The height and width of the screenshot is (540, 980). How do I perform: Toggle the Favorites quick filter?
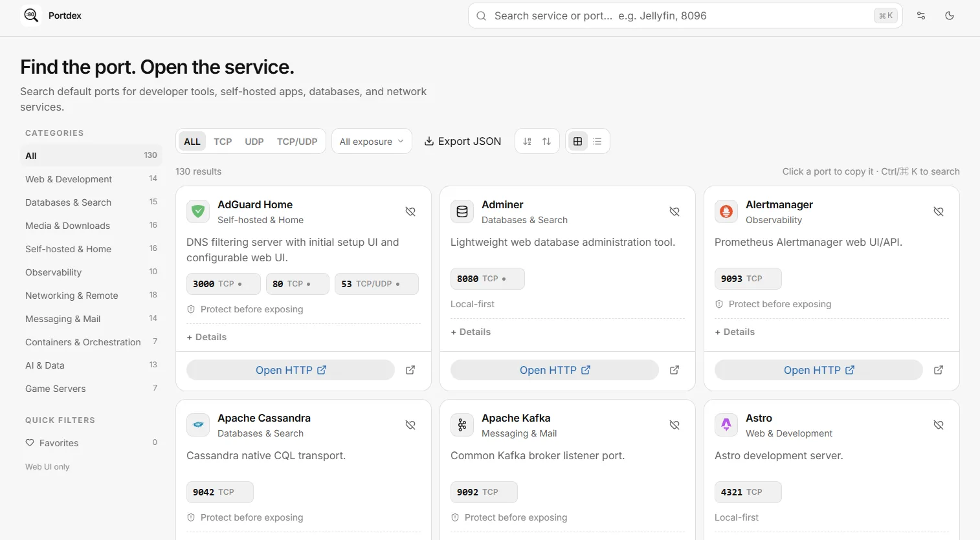[91, 443]
